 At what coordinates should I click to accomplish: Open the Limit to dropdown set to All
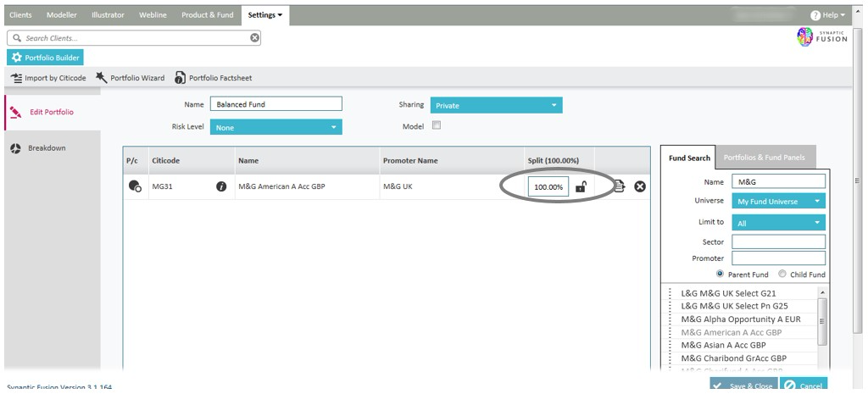click(778, 223)
